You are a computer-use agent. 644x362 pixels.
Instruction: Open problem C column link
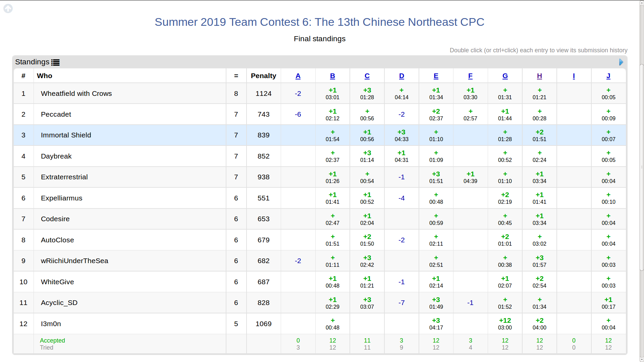pyautogui.click(x=367, y=76)
